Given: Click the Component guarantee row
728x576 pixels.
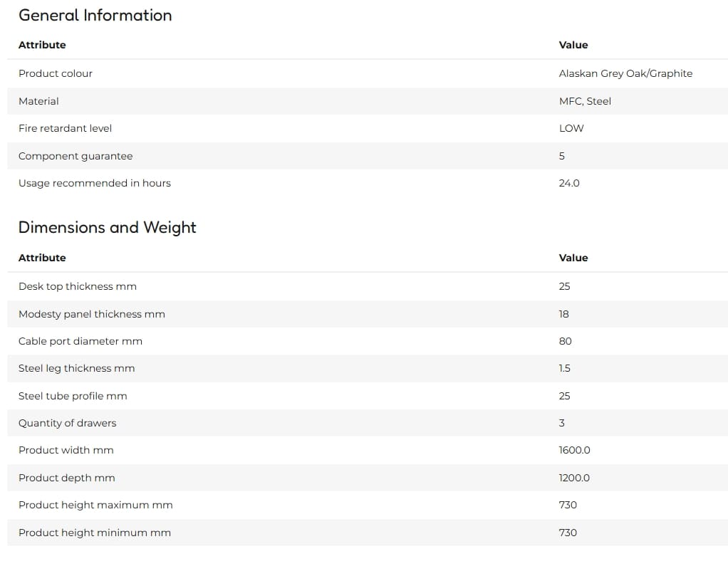Looking at the screenshot, I should [368, 156].
